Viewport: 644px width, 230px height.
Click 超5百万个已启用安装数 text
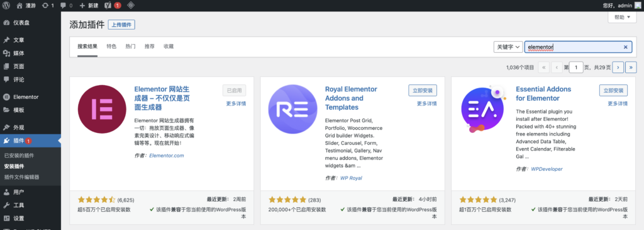click(104, 209)
